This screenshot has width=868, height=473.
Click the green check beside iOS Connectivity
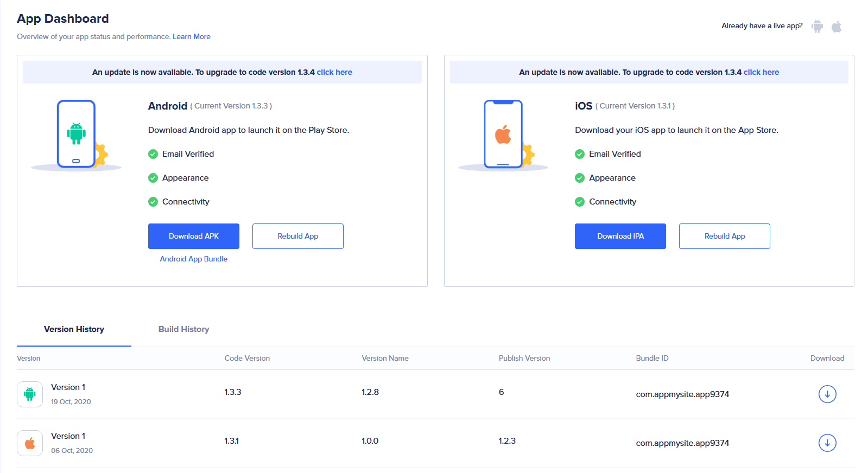tap(580, 202)
